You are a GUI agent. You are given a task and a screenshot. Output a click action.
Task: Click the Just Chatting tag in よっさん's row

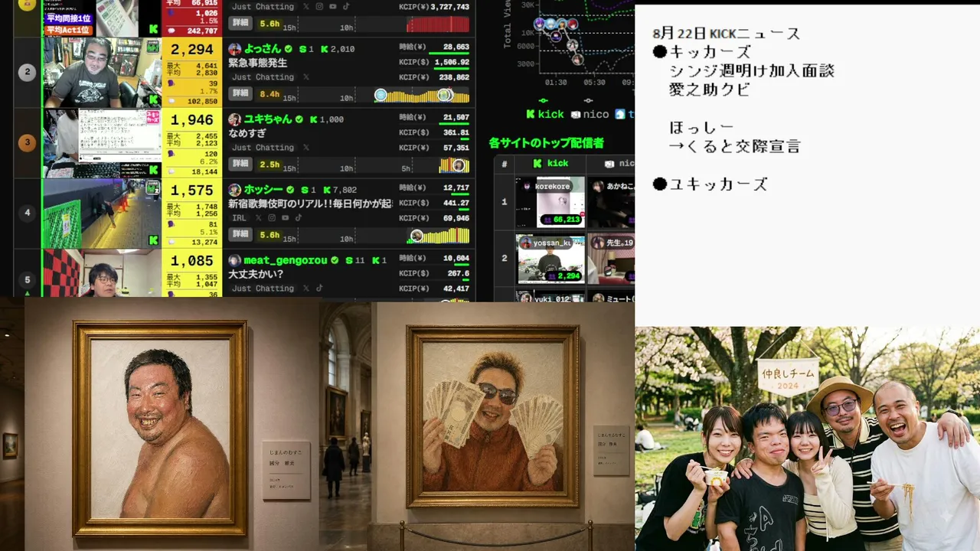(263, 77)
